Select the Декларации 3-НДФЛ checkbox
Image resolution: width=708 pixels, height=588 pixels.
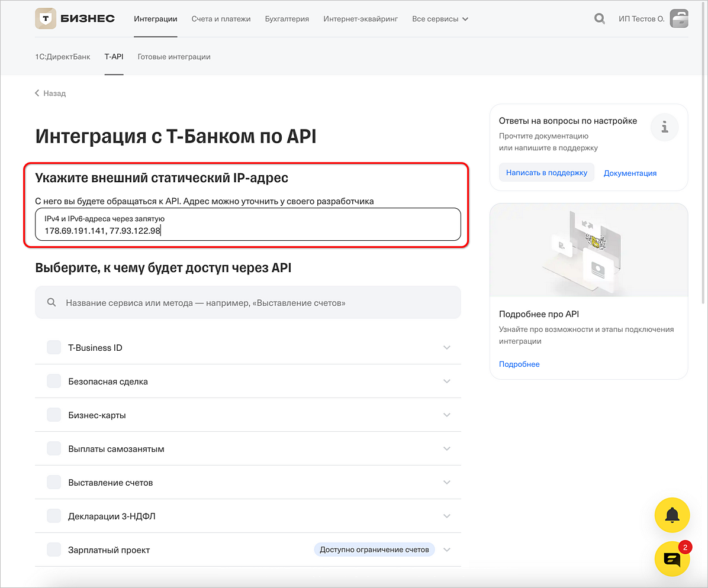(54, 516)
